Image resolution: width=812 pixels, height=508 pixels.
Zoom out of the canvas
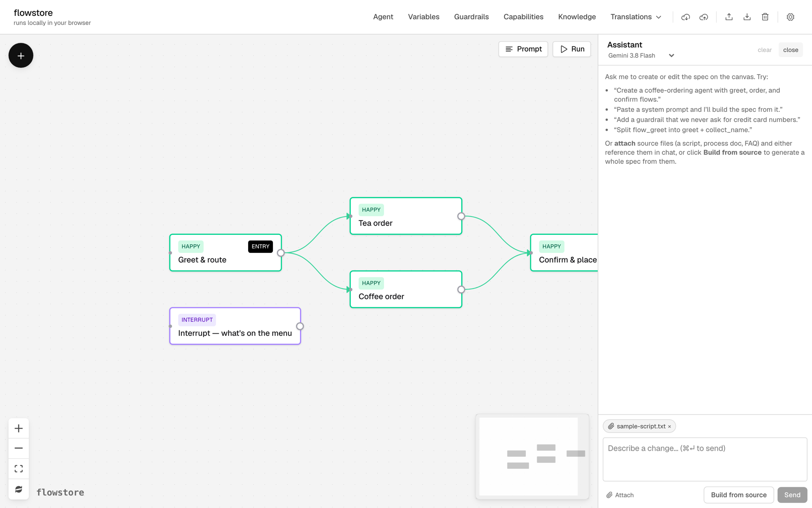[x=19, y=448]
